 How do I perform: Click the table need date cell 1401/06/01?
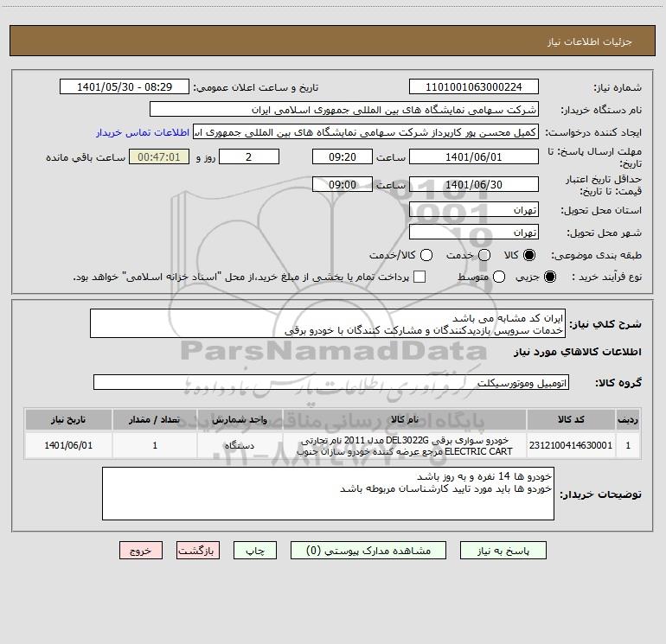[x=68, y=445]
